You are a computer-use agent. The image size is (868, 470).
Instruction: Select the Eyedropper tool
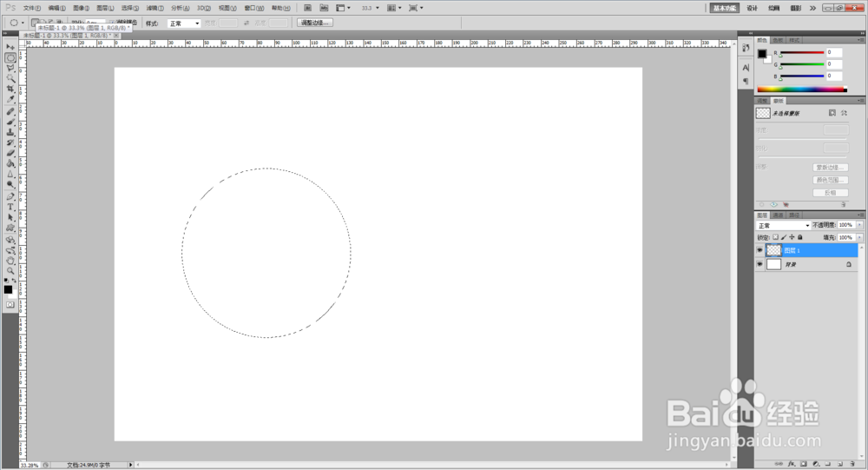pos(10,100)
